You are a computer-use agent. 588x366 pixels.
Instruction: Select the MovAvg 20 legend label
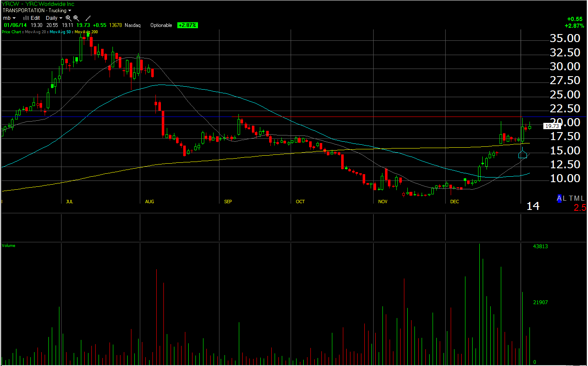coord(35,32)
